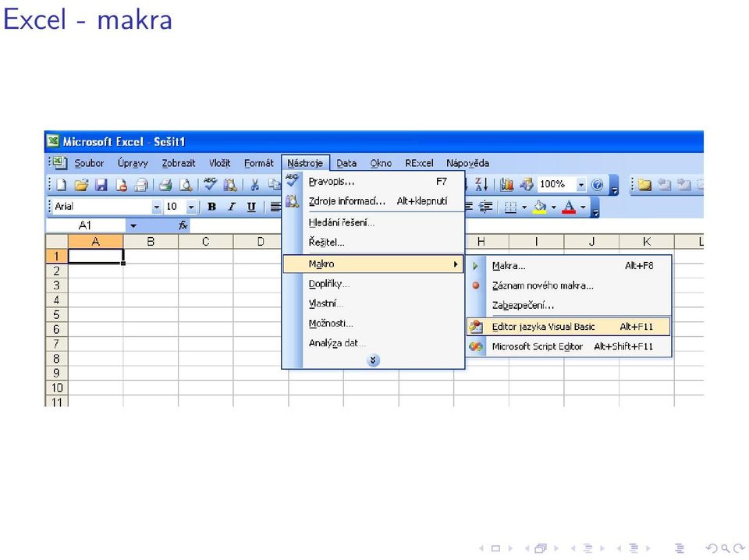Image resolution: width=749 pixels, height=560 pixels.
Task: Apply the yellow Fill Color button
Action: click(540, 207)
